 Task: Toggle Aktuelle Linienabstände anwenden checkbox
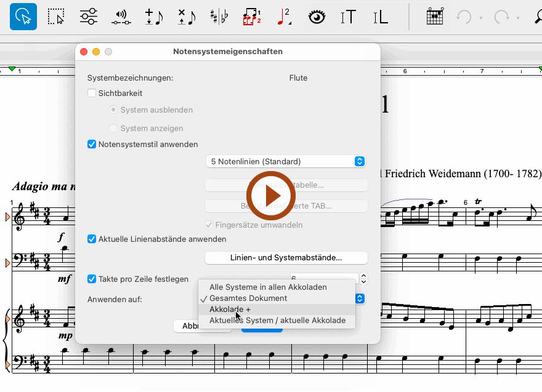click(x=92, y=239)
